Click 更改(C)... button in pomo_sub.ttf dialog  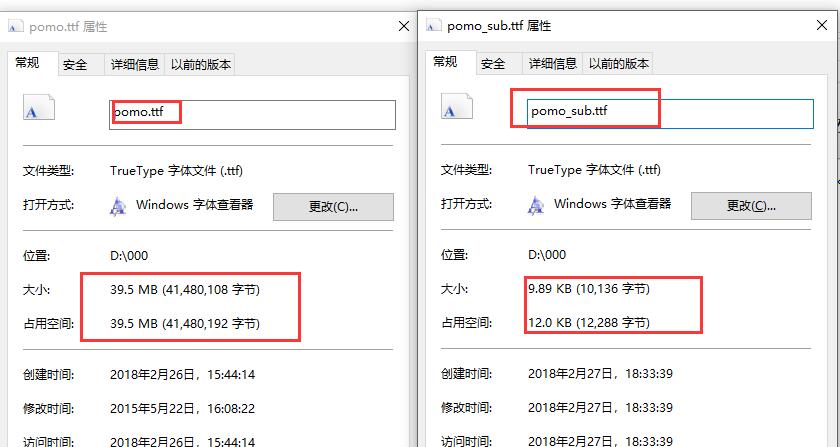[751, 206]
